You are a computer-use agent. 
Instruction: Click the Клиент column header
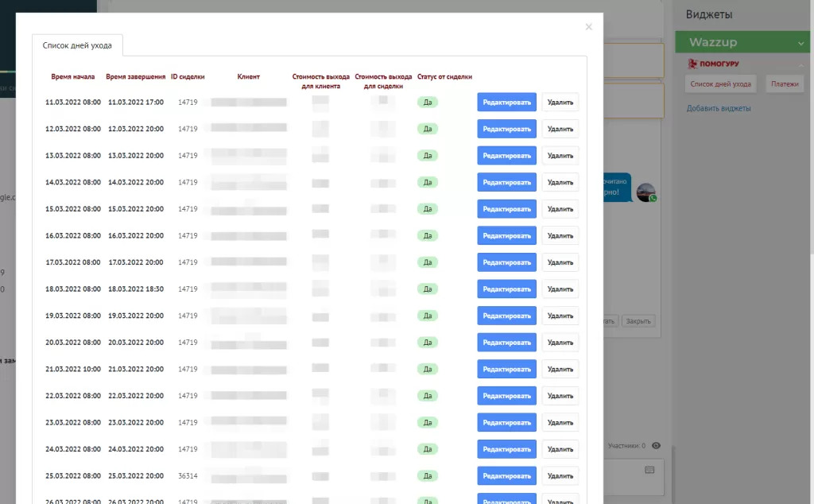(x=249, y=77)
